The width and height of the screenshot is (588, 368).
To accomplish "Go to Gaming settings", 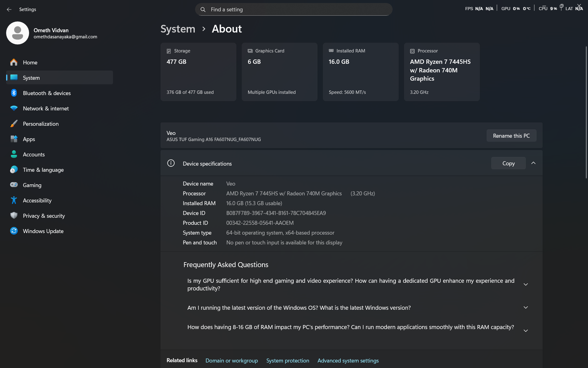I will coord(59,185).
